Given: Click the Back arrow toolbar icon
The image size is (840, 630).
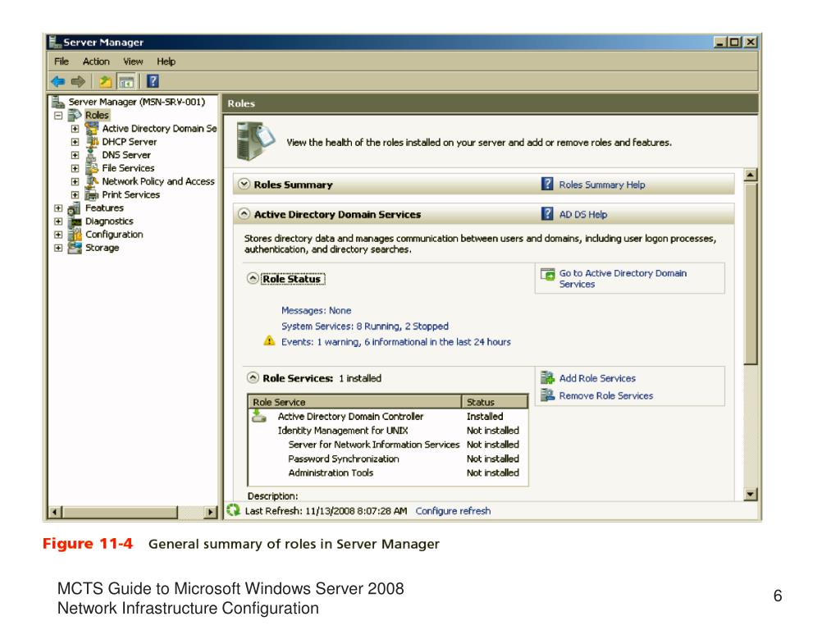Looking at the screenshot, I should click(x=58, y=81).
